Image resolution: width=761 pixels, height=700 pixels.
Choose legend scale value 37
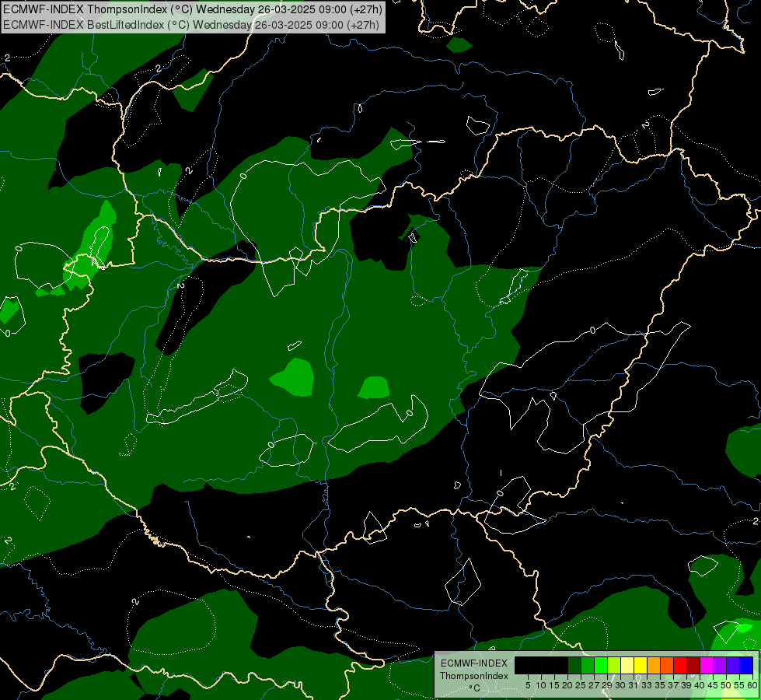[x=674, y=685]
